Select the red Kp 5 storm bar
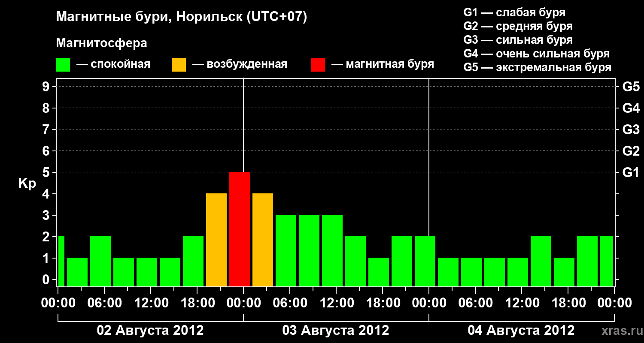The height and width of the screenshot is (343, 644). point(240,229)
